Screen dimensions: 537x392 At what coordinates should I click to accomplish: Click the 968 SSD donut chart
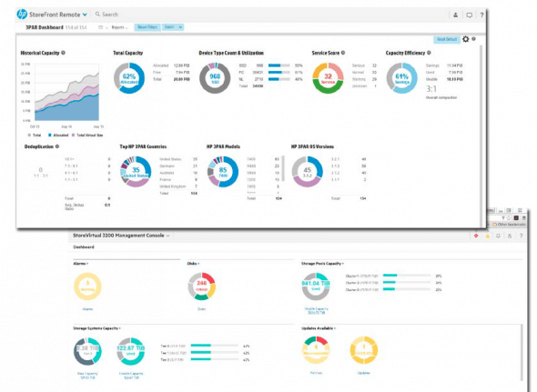click(215, 78)
